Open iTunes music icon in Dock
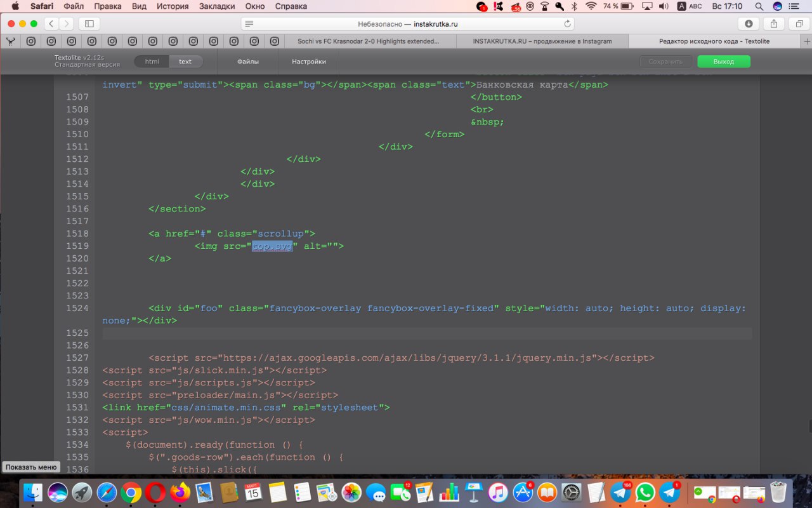This screenshot has height=508, width=812. pos(499,492)
